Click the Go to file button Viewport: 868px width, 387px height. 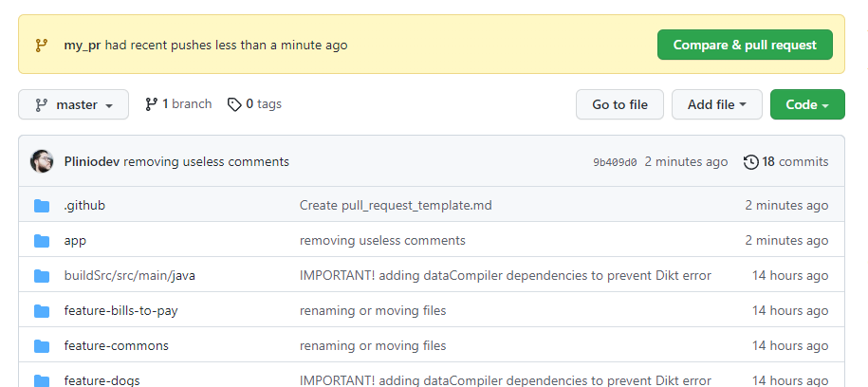point(619,104)
